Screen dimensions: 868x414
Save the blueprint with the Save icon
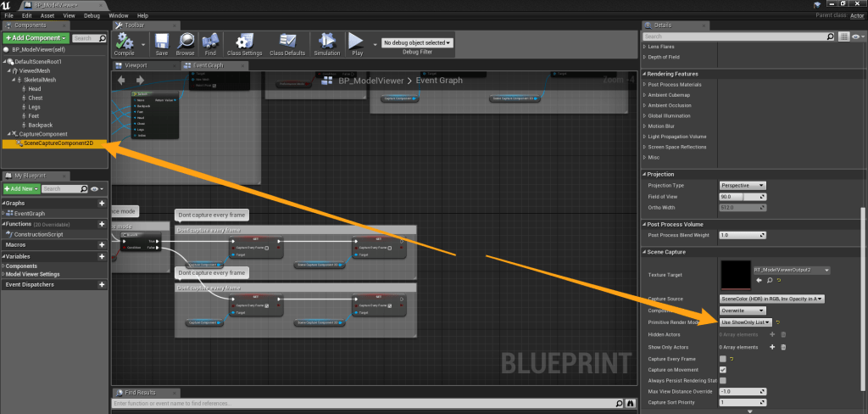tap(162, 42)
